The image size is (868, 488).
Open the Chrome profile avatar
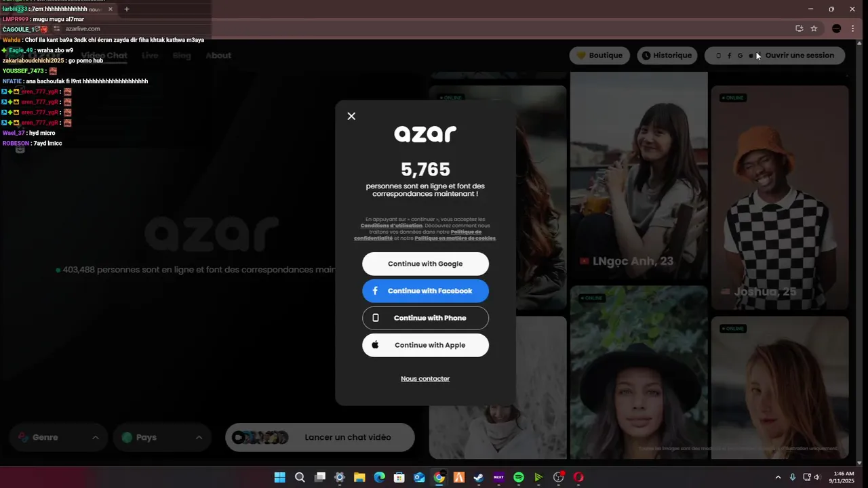(836, 28)
